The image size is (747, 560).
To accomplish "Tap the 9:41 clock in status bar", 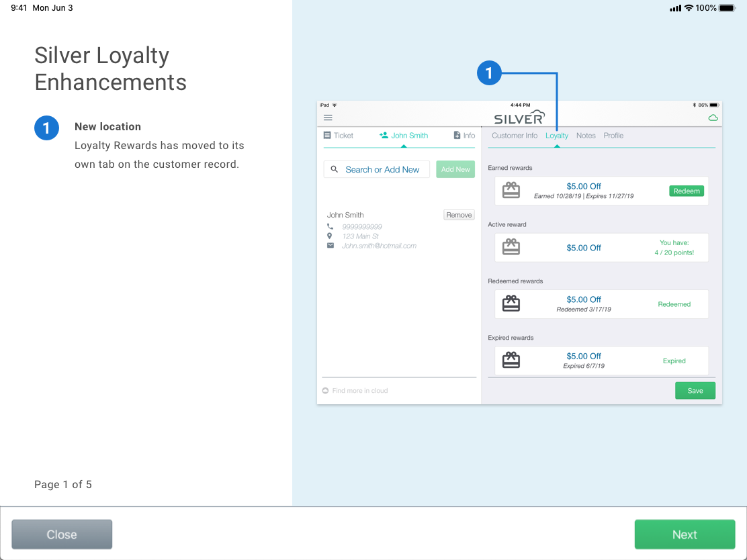I will (19, 8).
